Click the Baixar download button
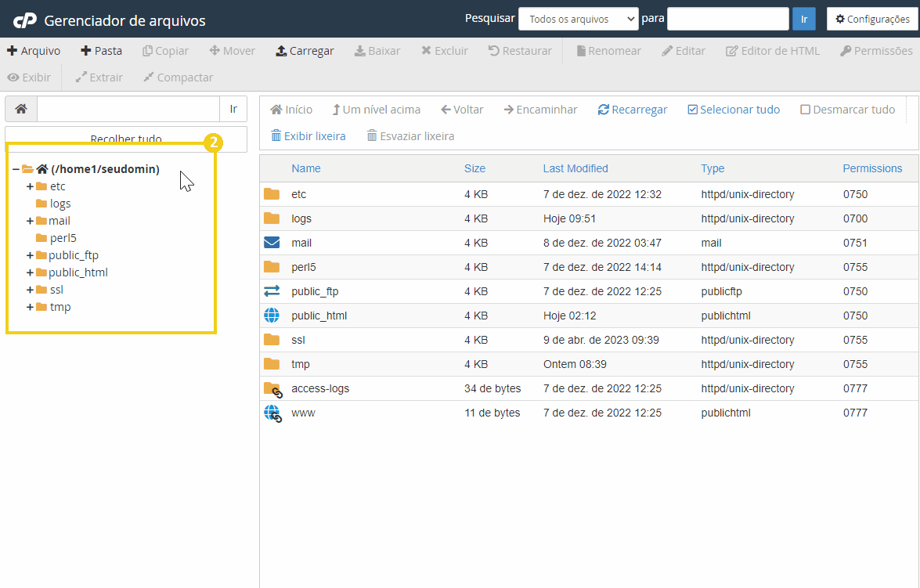This screenshot has height=588, width=920. pyautogui.click(x=377, y=51)
